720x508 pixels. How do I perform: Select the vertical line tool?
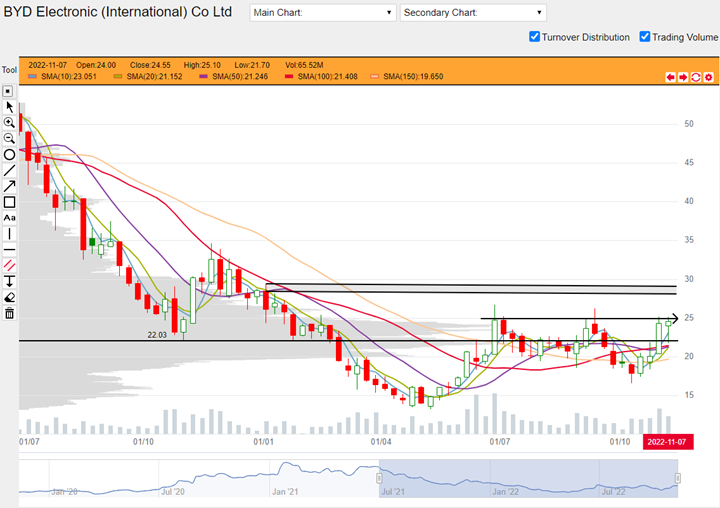point(9,234)
